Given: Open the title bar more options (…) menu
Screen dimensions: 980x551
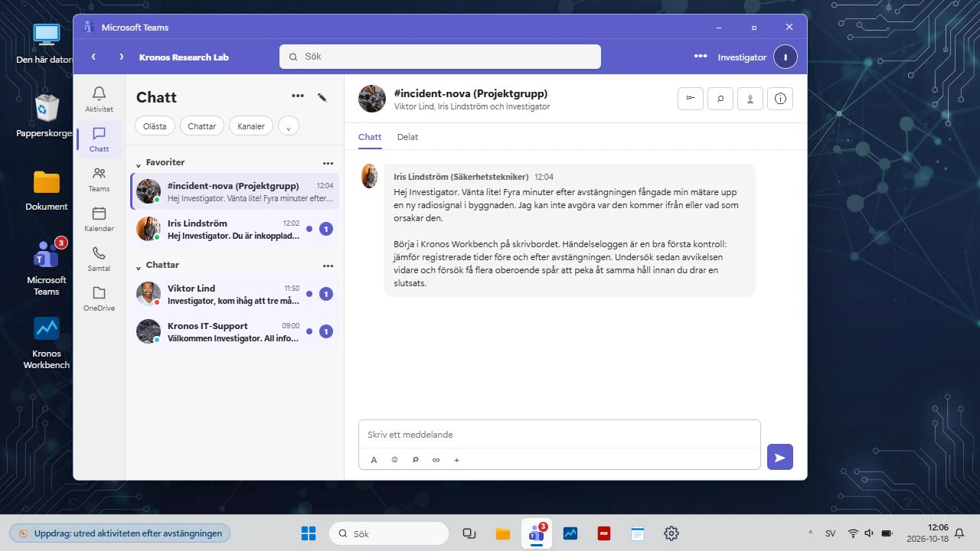Looking at the screenshot, I should (x=701, y=57).
